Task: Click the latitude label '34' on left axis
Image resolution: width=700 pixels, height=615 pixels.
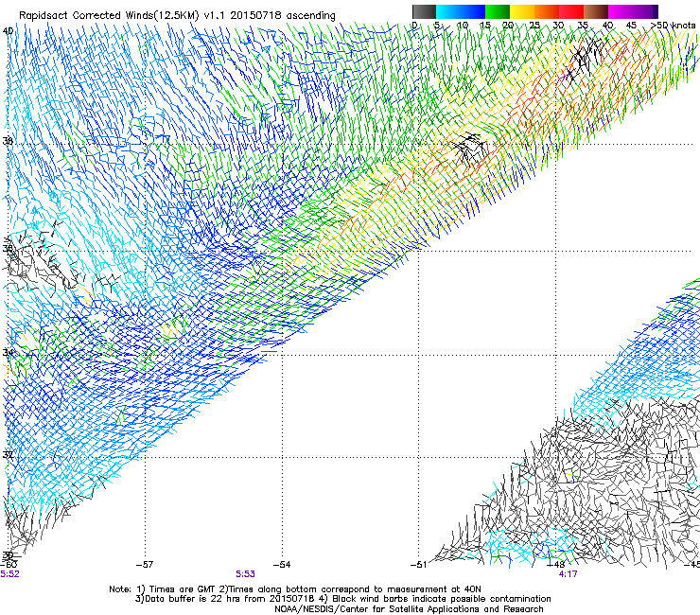Action: pyautogui.click(x=8, y=353)
